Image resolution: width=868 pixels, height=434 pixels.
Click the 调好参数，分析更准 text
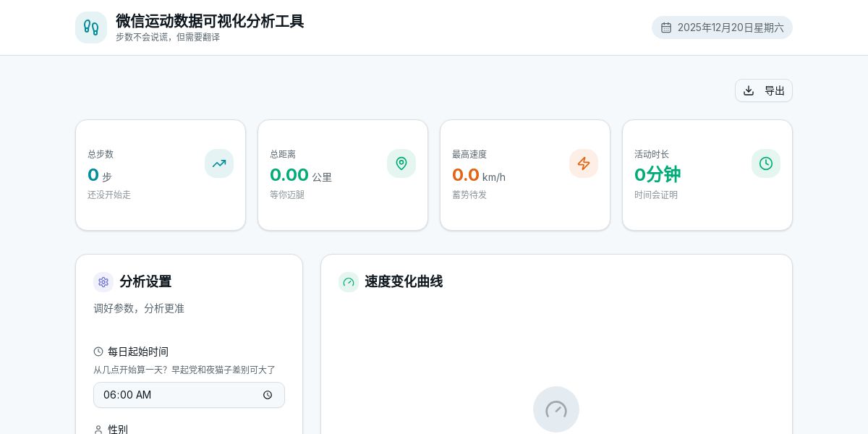(x=139, y=308)
